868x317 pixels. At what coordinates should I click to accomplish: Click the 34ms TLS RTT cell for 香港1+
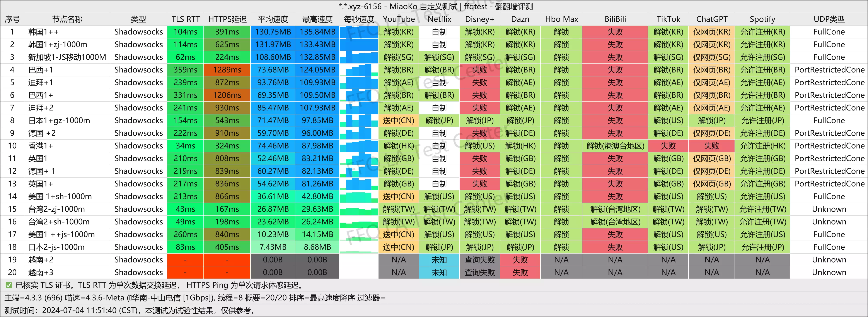[185, 146]
